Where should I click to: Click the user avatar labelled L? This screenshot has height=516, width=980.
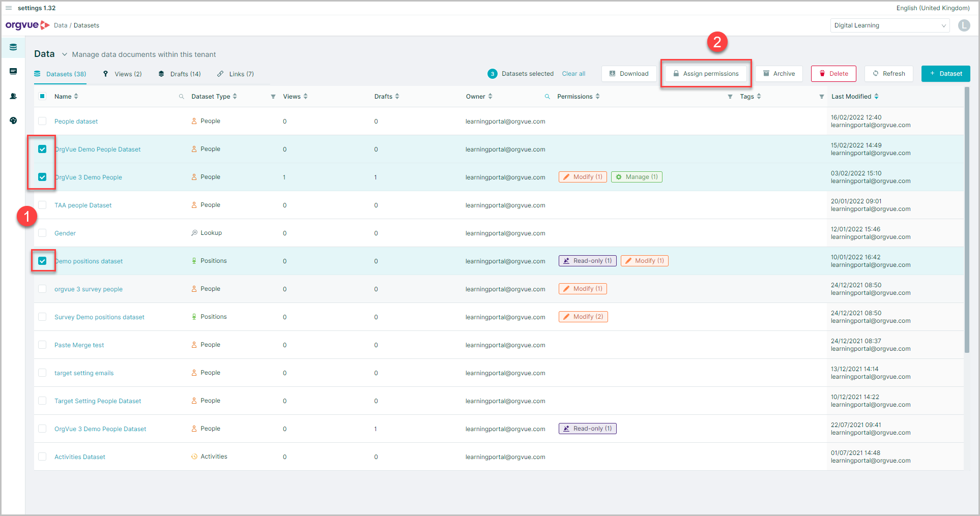point(964,25)
